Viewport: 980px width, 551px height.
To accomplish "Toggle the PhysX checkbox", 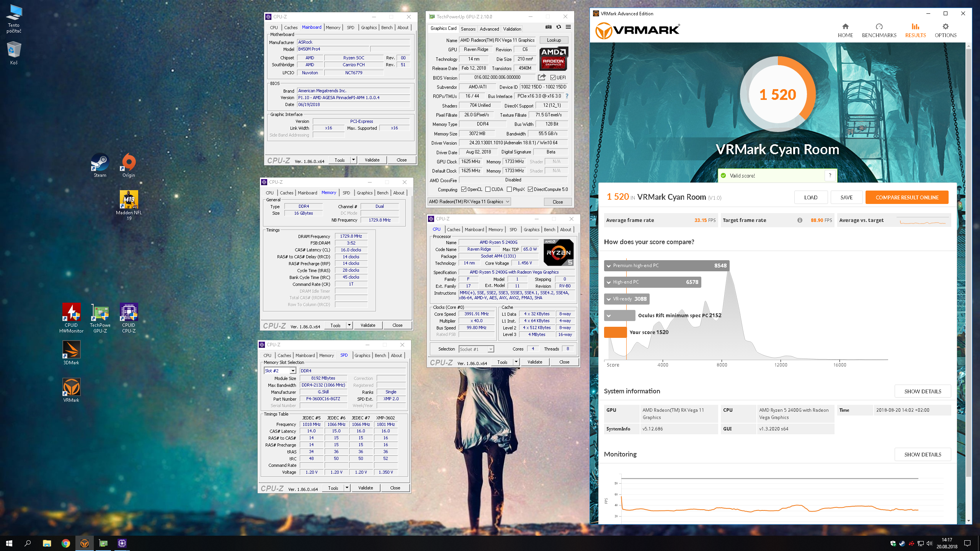I will coord(510,189).
